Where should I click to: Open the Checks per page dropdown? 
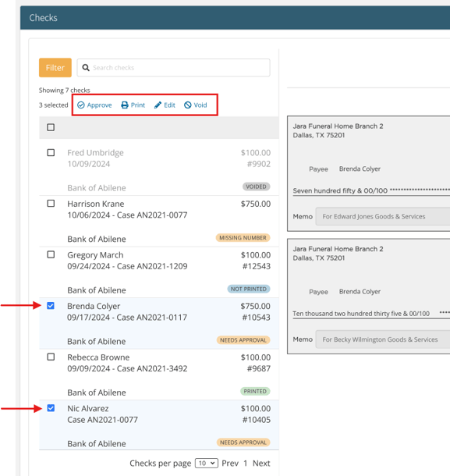(x=207, y=464)
